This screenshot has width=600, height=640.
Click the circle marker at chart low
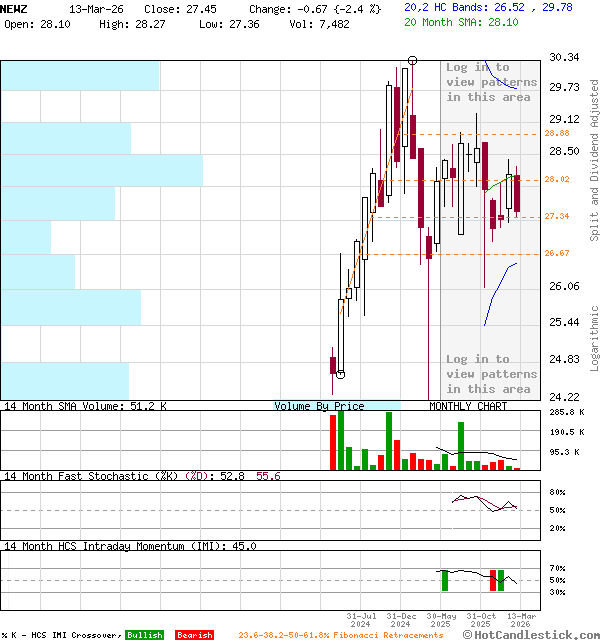pyautogui.click(x=340, y=375)
